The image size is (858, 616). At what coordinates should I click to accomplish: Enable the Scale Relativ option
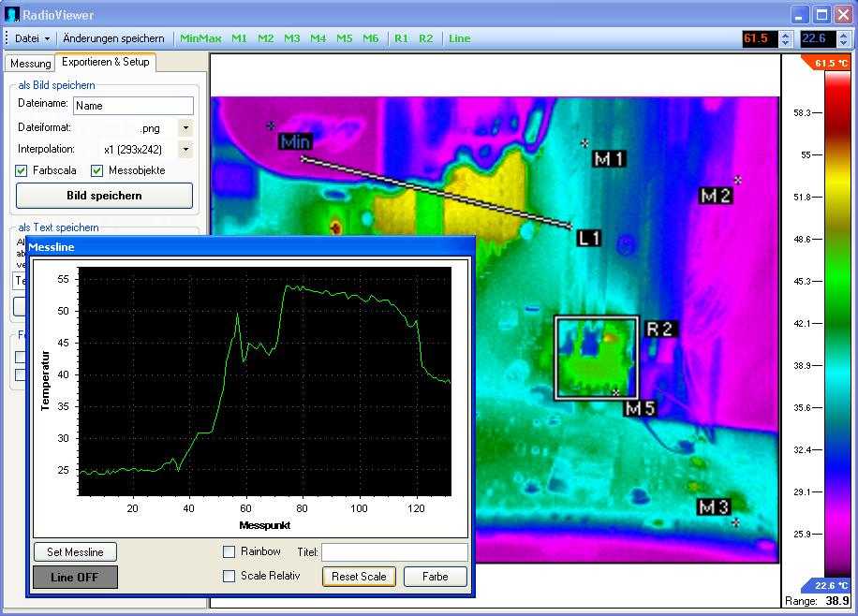coord(229,577)
